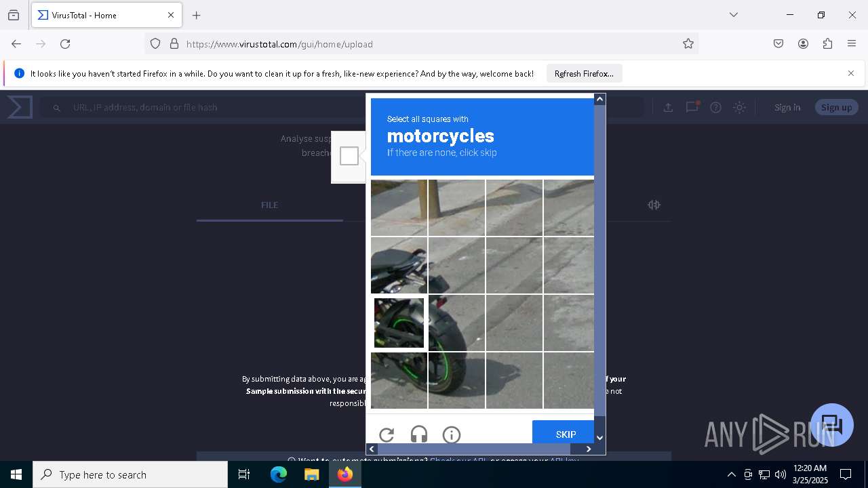Open the Windows Start menu
The image size is (868, 488).
point(16,474)
